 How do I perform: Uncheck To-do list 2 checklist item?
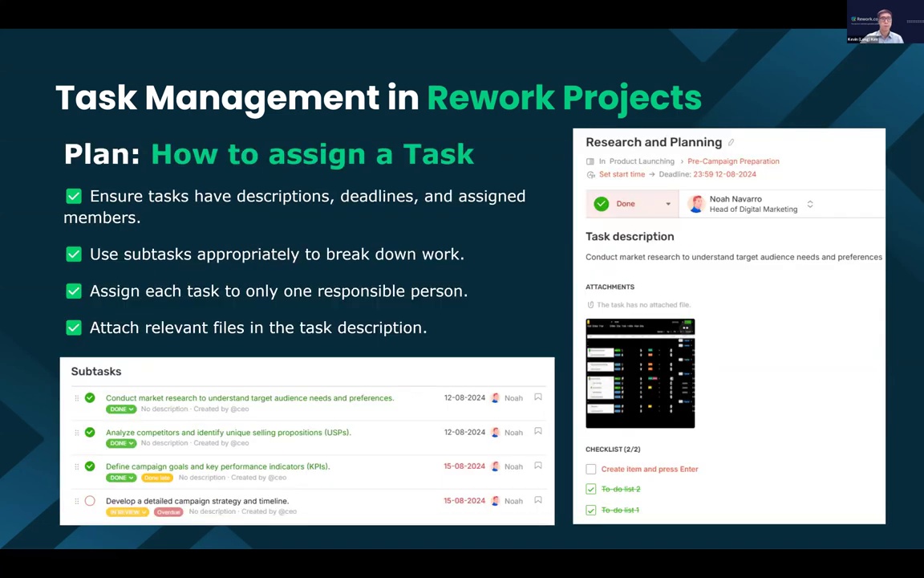pos(591,489)
